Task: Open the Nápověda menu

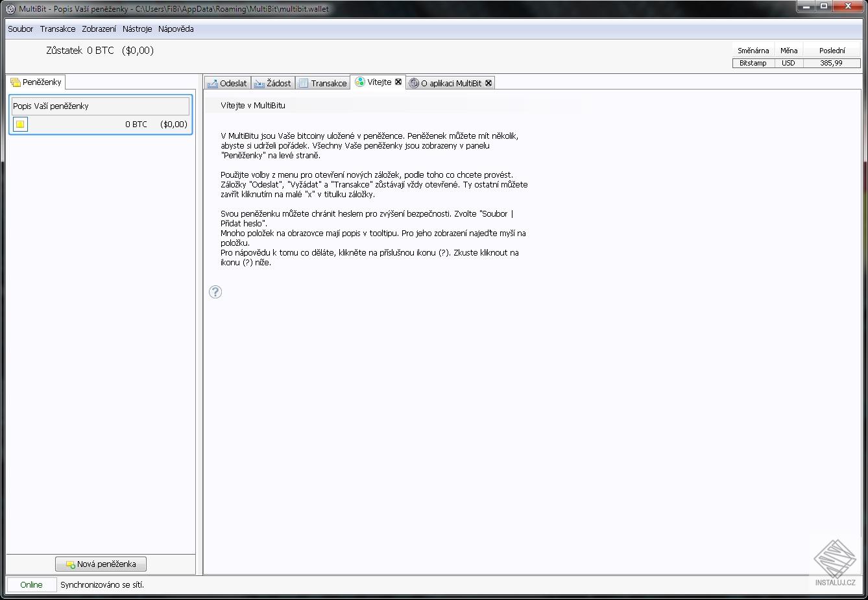Action: click(176, 29)
